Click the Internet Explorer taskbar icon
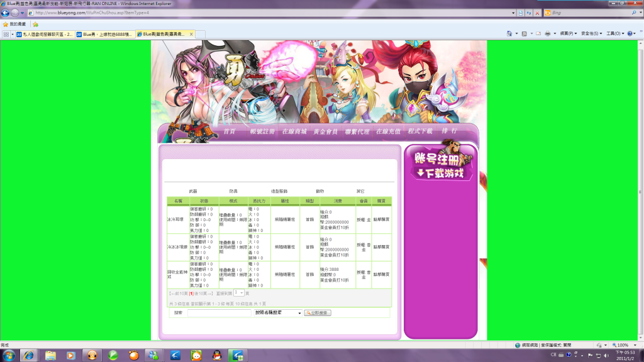644x362 pixels. point(29,355)
